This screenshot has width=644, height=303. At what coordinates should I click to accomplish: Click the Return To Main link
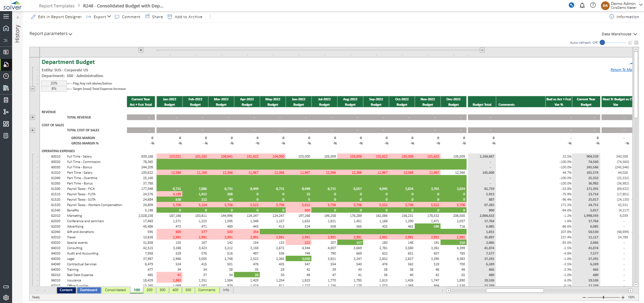(621, 70)
